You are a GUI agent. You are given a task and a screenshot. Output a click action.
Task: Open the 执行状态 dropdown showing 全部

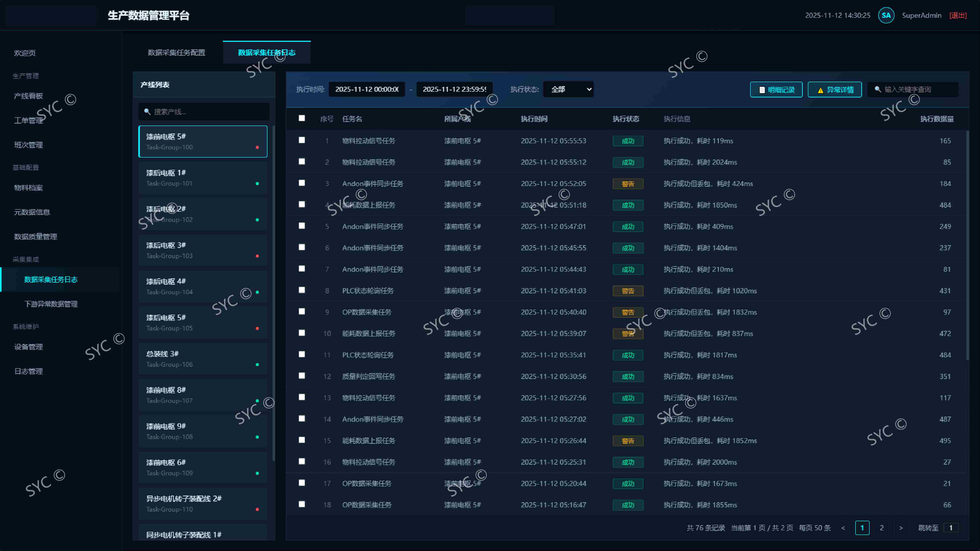[568, 89]
